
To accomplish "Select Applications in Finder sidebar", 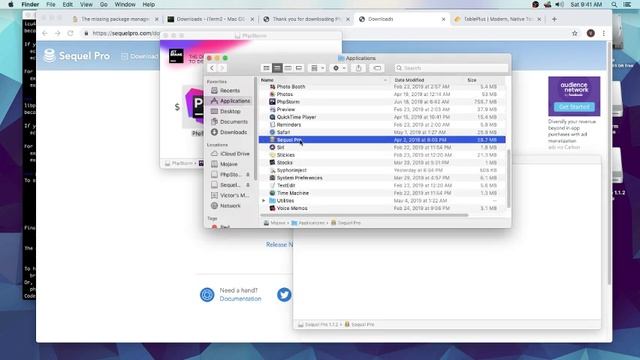I will 230,101.
